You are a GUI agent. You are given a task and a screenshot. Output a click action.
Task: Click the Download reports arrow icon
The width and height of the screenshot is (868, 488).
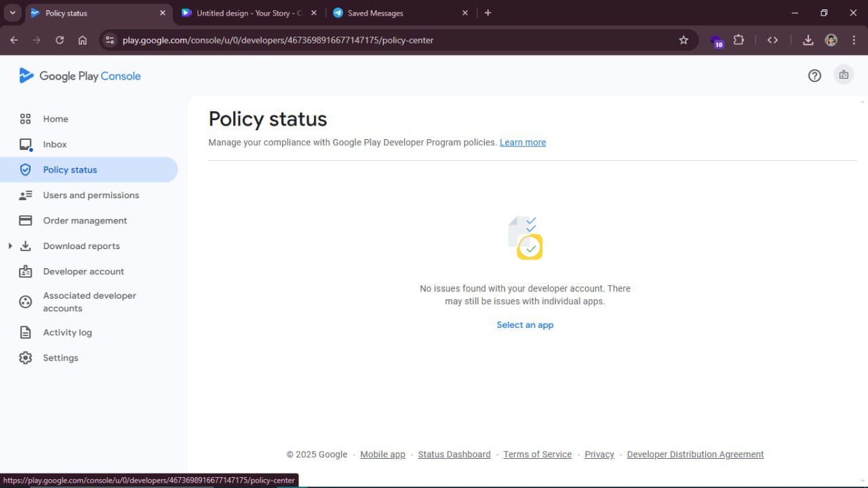[26, 246]
